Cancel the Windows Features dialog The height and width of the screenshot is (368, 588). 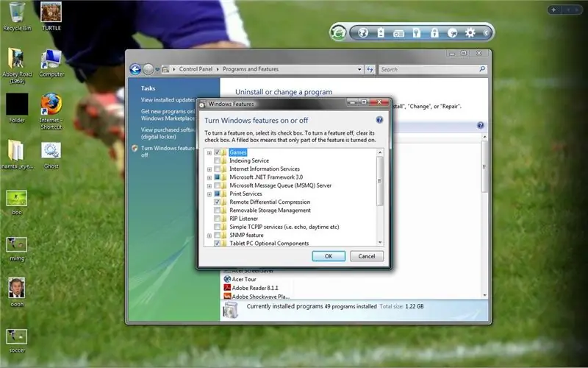pyautogui.click(x=366, y=256)
